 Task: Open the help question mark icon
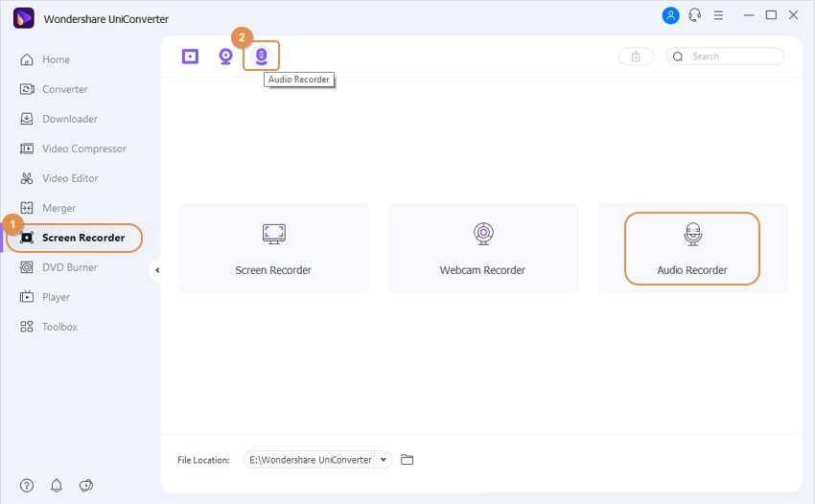point(27,486)
